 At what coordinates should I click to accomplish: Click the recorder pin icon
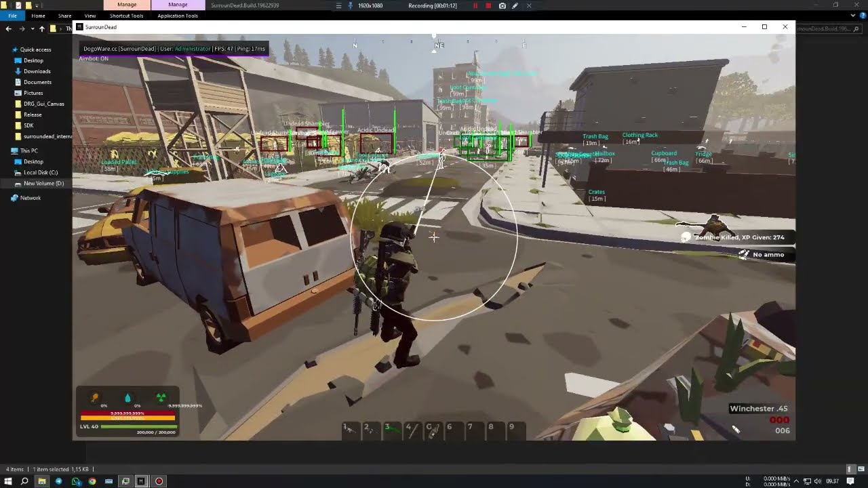[351, 5]
